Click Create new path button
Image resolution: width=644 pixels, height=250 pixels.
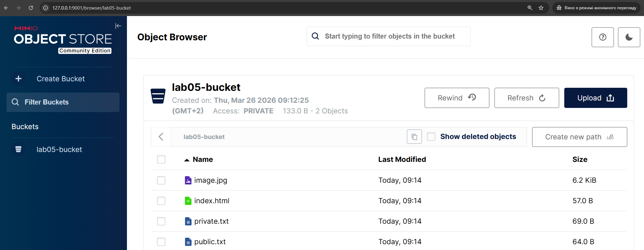(x=579, y=137)
